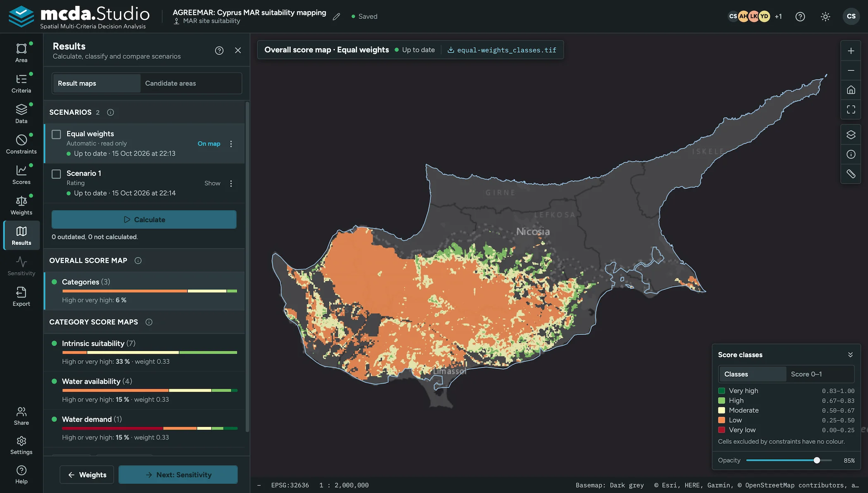Tick the Scenario 1 checkbox

[x=56, y=174]
